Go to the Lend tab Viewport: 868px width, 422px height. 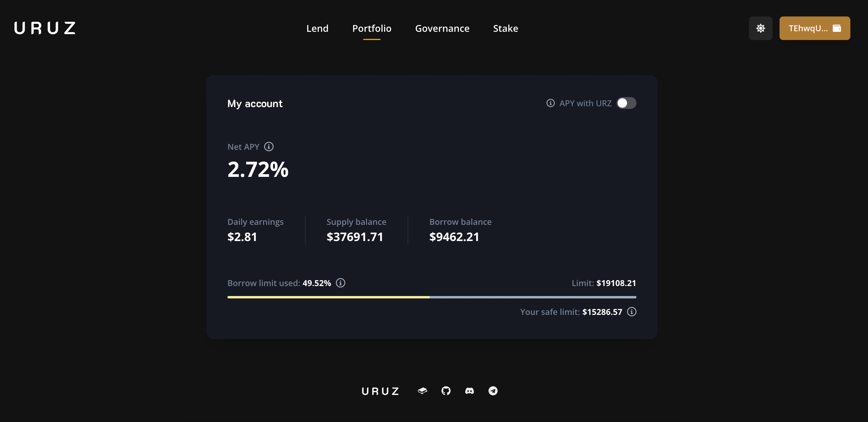coord(317,28)
